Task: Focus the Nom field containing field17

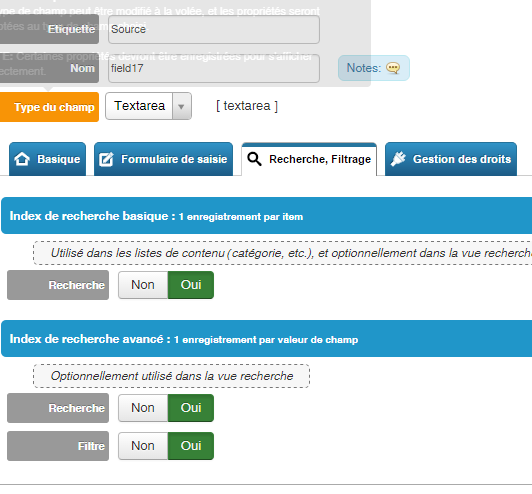Action: coord(214,69)
